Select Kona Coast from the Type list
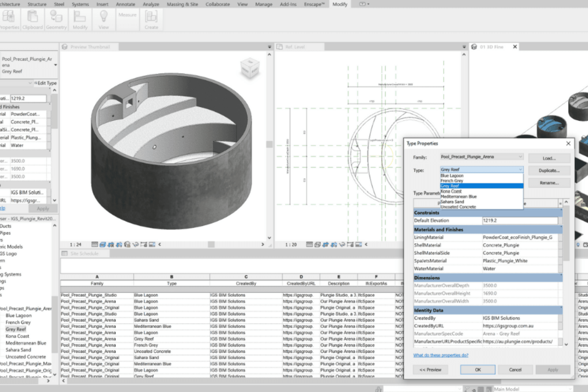This screenshot has height=392, width=588. (x=451, y=191)
